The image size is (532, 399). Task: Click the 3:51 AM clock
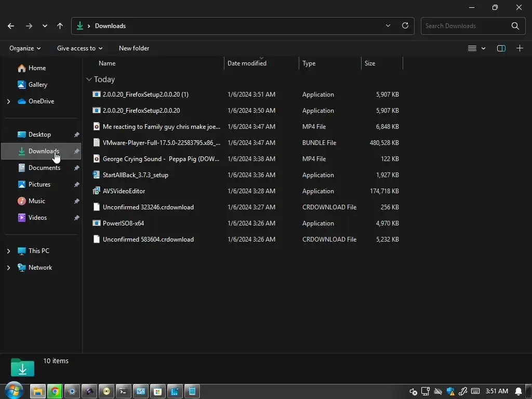point(497,391)
